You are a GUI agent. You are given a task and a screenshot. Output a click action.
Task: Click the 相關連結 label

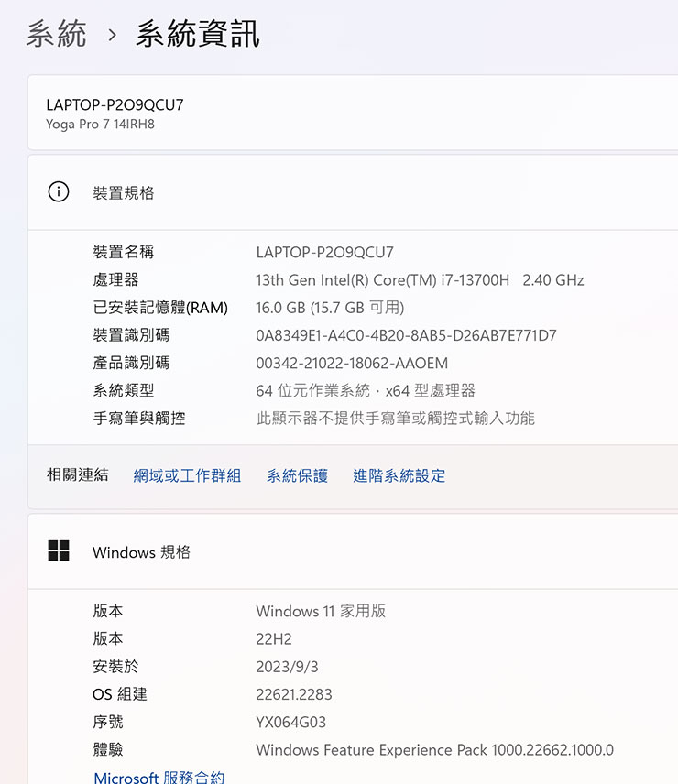78,474
